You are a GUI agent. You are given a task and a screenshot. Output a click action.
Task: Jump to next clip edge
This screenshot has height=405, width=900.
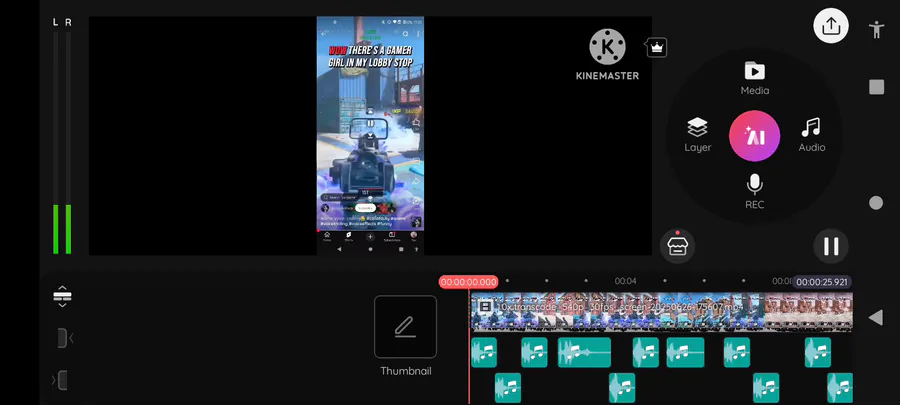(x=61, y=380)
